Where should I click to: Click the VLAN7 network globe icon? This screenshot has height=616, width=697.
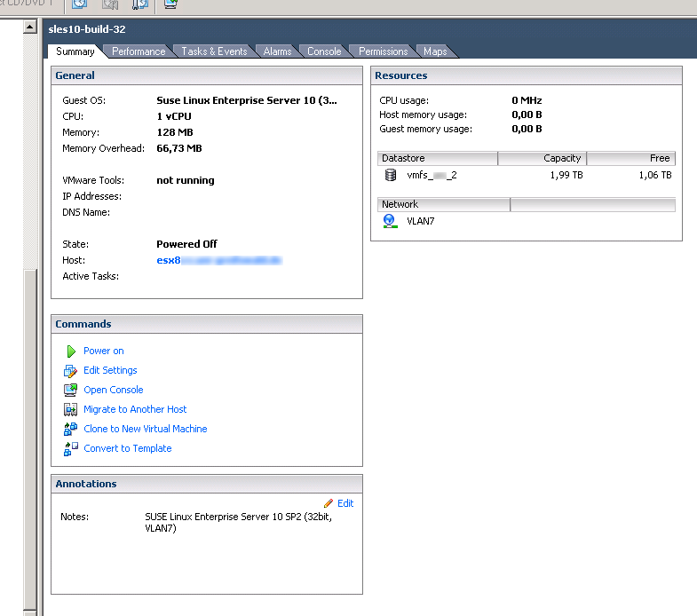click(x=390, y=221)
